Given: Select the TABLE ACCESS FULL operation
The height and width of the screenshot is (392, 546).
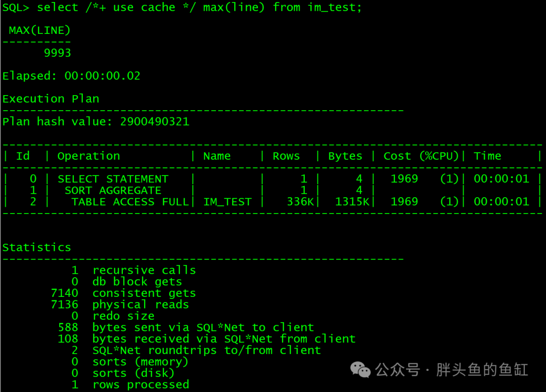Looking at the screenshot, I should pyautogui.click(x=130, y=202).
